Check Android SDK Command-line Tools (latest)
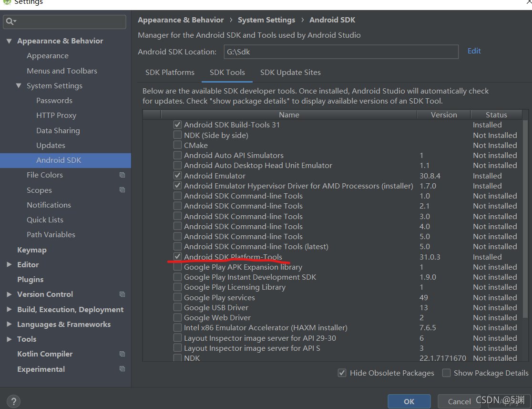 click(x=177, y=246)
